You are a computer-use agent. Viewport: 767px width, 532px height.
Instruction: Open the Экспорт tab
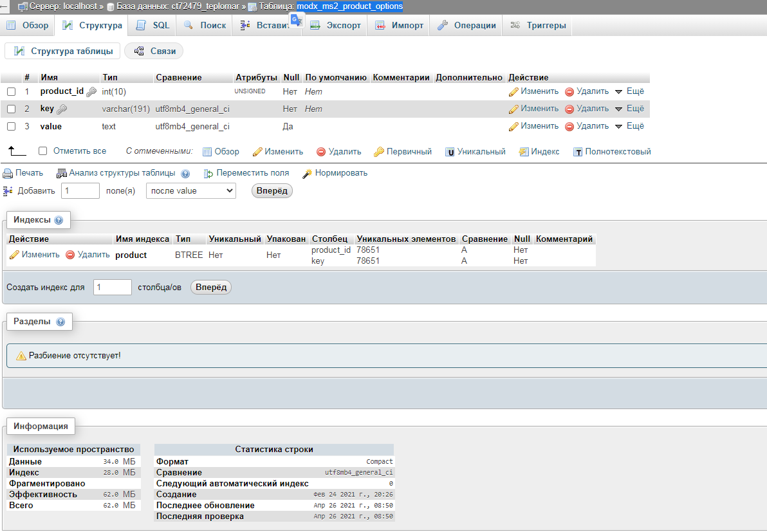[336, 26]
